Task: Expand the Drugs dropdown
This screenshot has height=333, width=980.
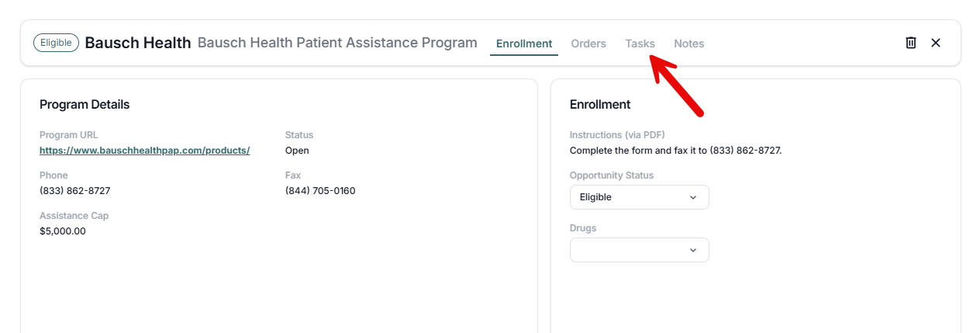Action: point(639,250)
